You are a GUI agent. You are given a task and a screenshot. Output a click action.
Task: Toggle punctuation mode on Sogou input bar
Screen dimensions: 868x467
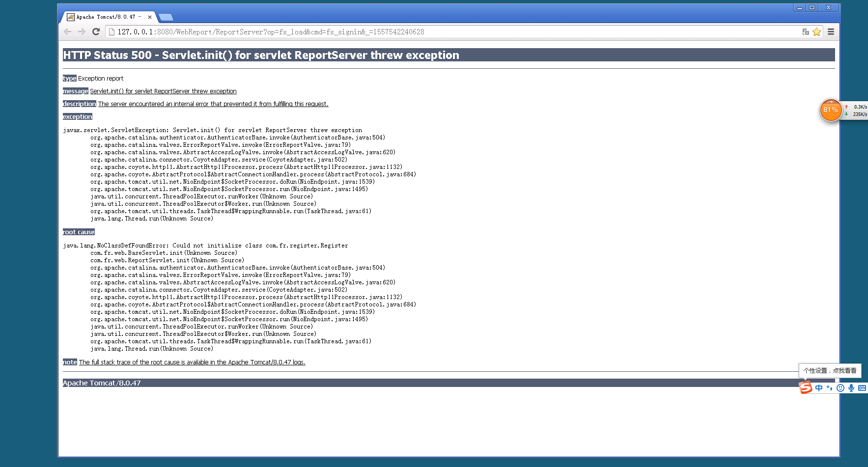(830, 388)
